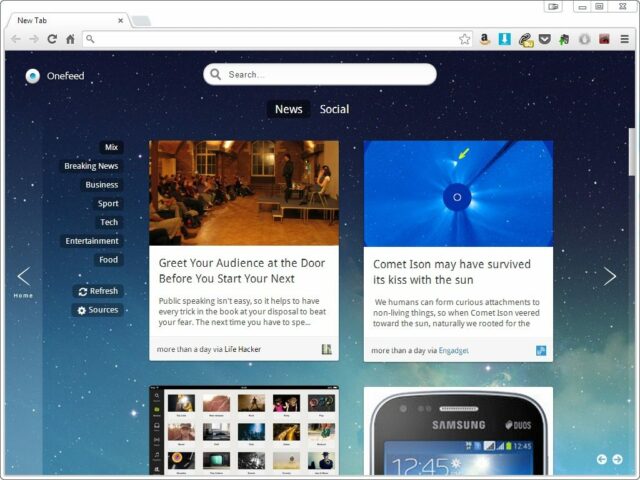
Task: Click the blue download arrow extension
Action: (x=505, y=39)
